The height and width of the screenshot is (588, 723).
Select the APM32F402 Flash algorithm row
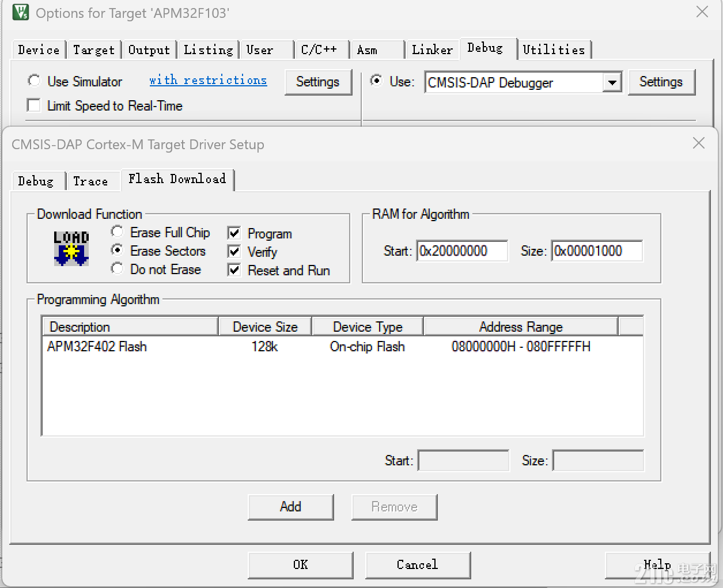click(342, 347)
